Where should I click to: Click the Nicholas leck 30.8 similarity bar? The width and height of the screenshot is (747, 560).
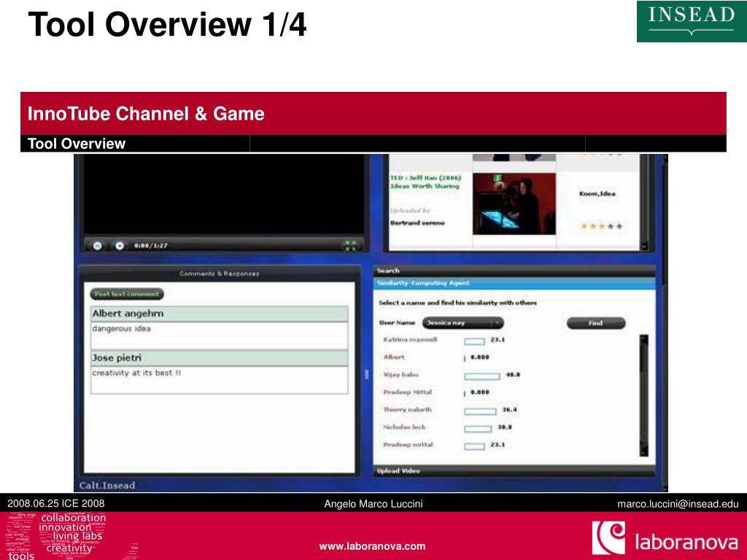point(478,429)
